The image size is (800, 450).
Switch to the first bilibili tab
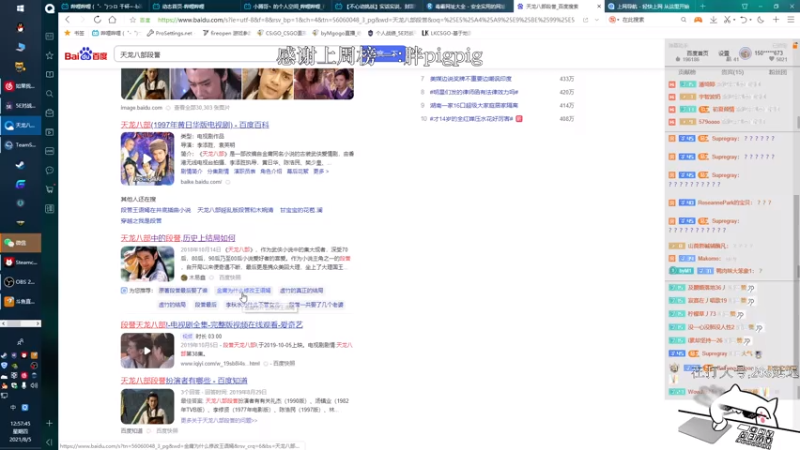point(104,6)
